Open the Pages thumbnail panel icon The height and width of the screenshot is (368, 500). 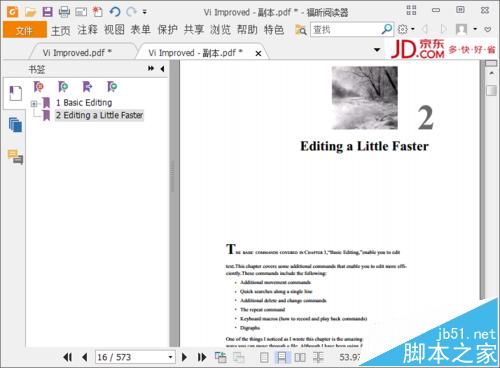click(x=15, y=126)
